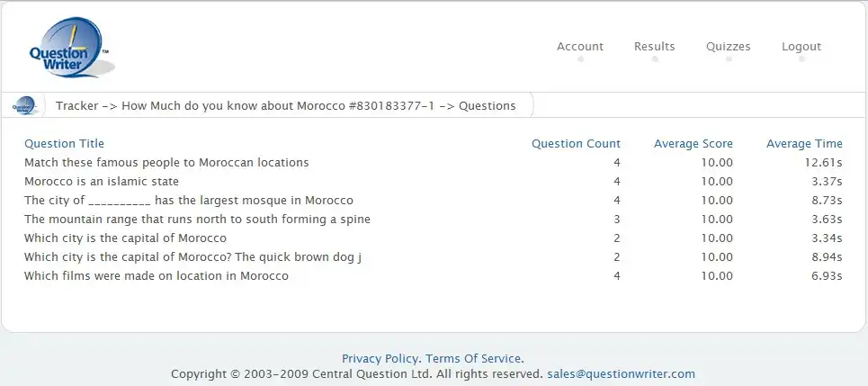
Task: Open the Terms Of Service link
Action: click(472, 358)
